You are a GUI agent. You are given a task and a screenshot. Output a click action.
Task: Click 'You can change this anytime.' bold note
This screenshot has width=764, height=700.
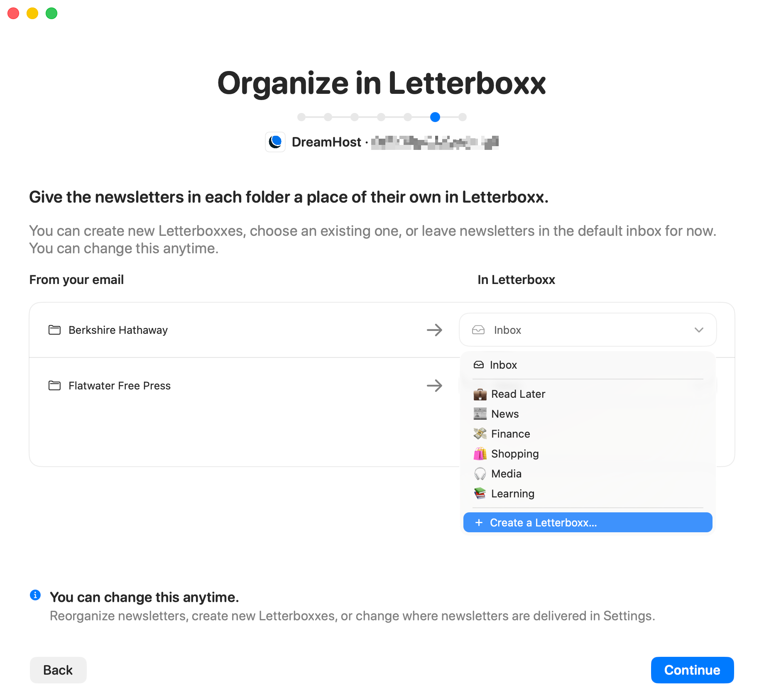point(144,597)
